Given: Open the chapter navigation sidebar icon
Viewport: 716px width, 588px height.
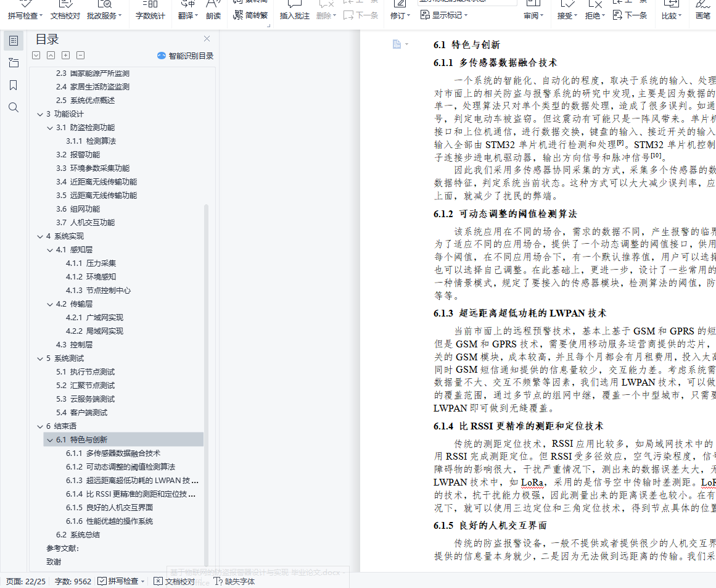Looking at the screenshot, I should coord(14,63).
